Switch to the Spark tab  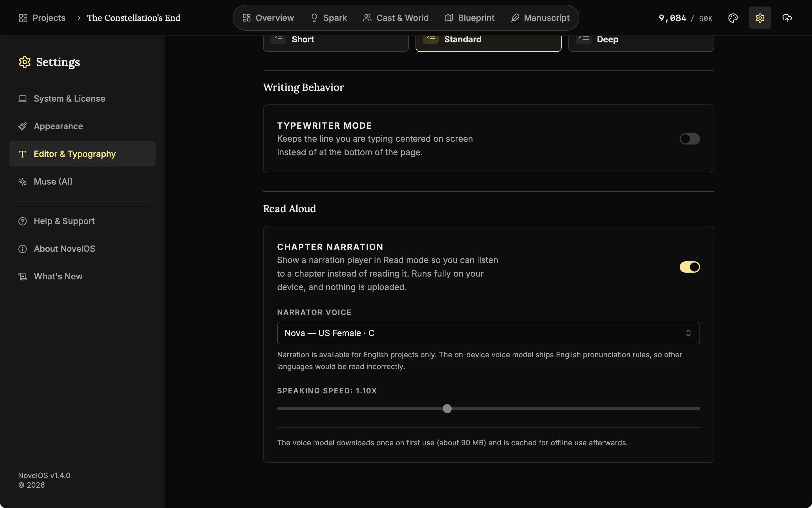pos(328,18)
